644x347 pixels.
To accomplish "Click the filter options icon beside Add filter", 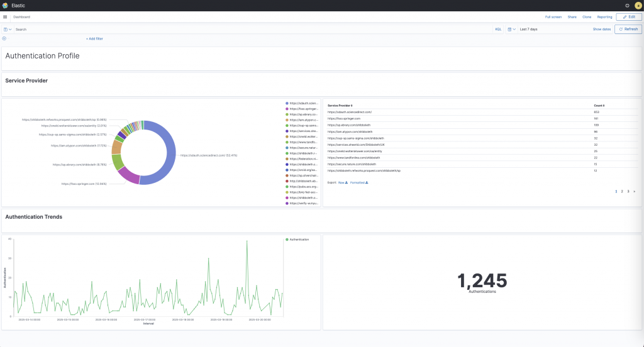I will (x=4, y=38).
